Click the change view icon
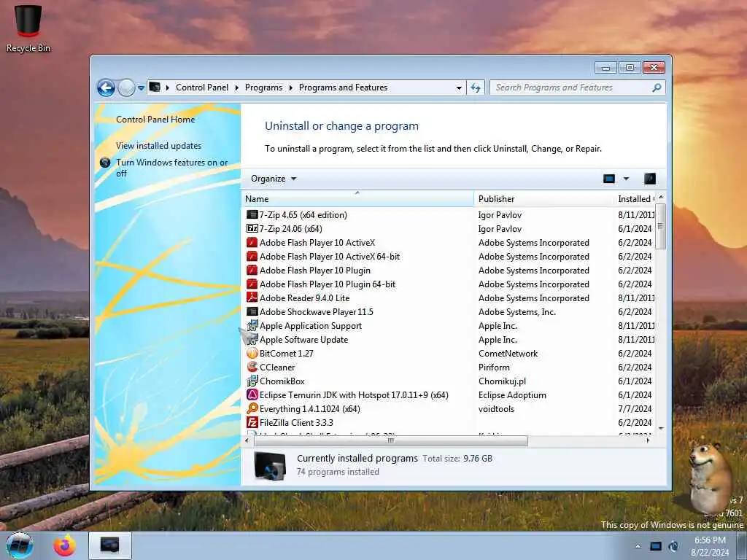 coord(609,179)
